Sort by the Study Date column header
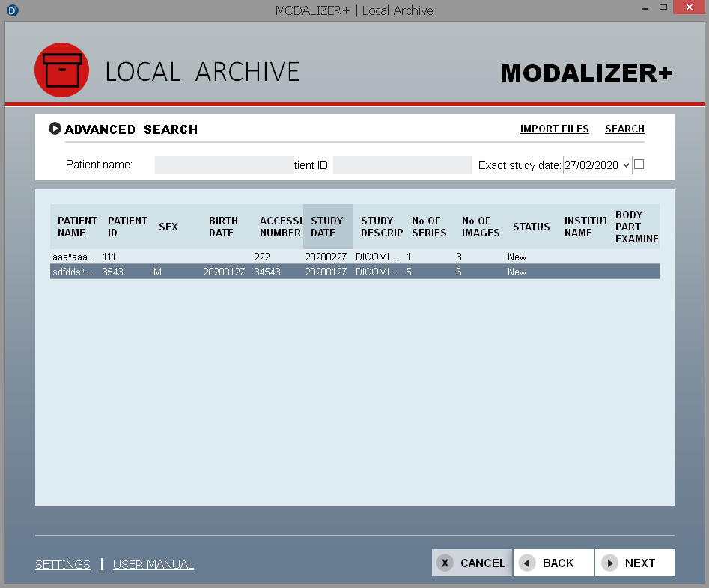 (x=327, y=227)
